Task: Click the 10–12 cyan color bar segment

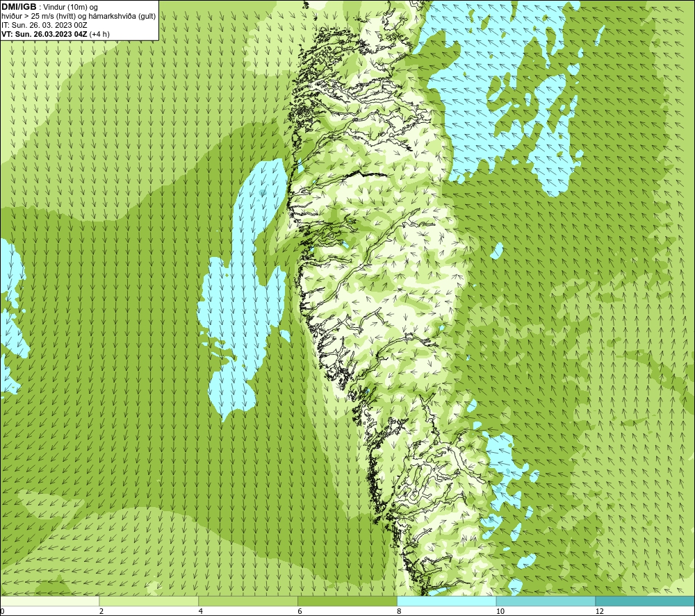Action: point(546,601)
